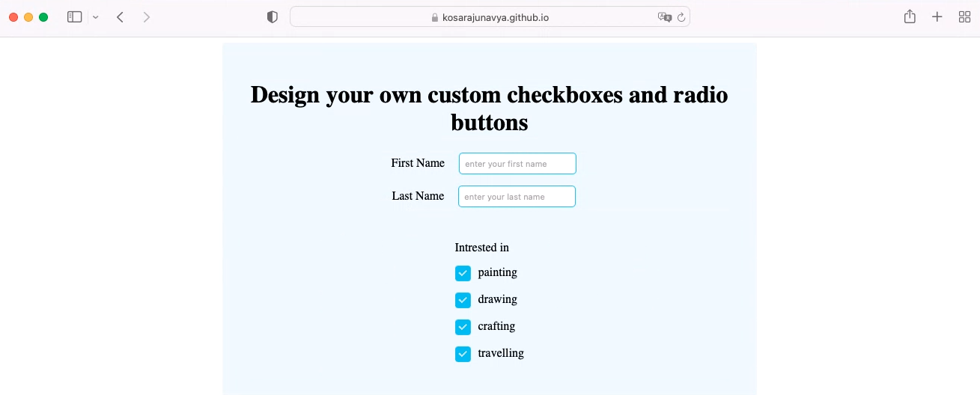Go back to the previous page
Viewport: 980px width, 395px height.
(120, 16)
